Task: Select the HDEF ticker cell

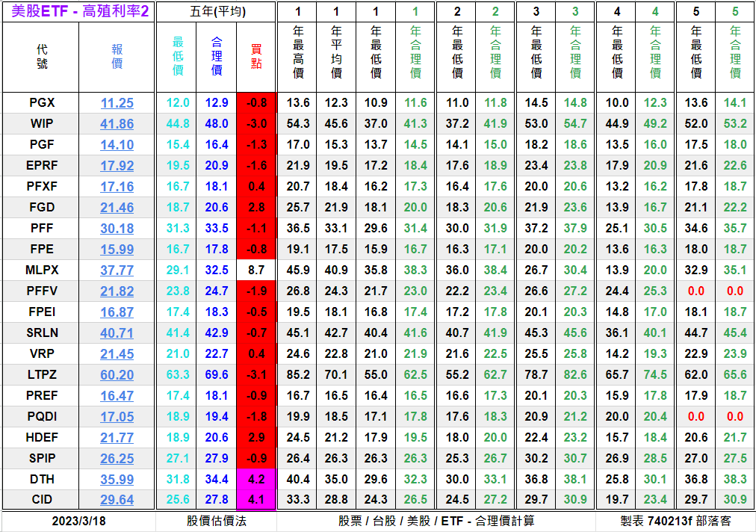Action: tap(42, 437)
